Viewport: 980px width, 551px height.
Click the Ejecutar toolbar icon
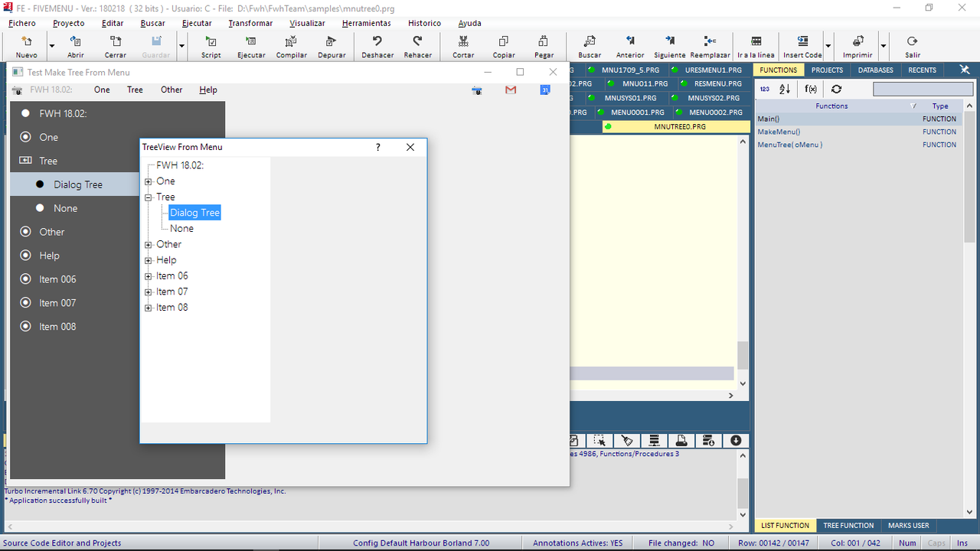point(251,41)
